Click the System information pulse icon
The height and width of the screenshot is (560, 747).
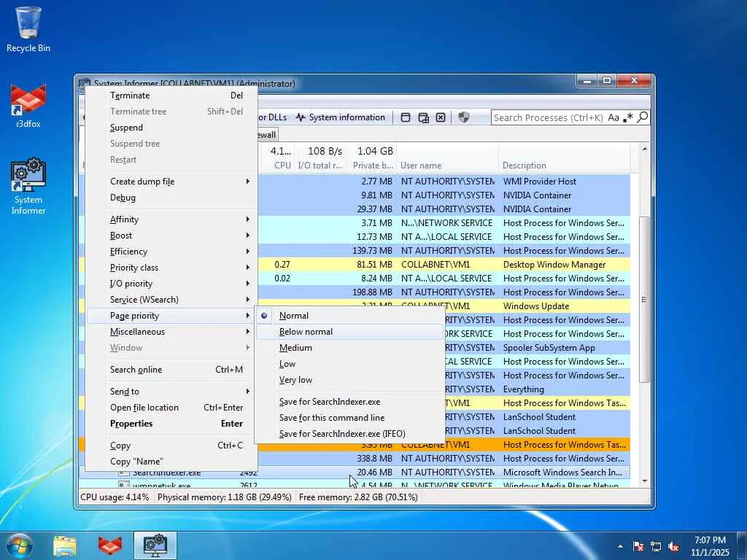coord(300,117)
